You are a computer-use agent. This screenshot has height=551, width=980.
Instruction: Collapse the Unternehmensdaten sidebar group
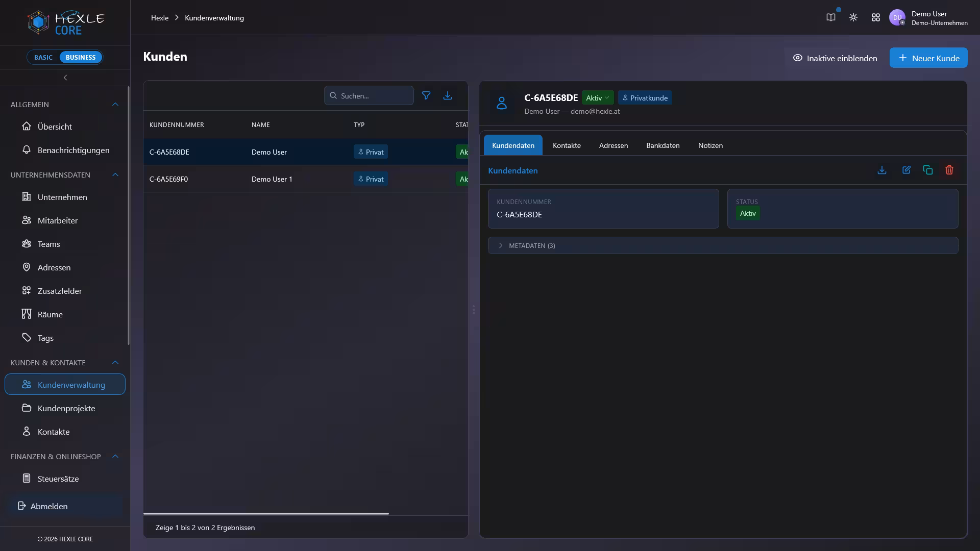(x=115, y=175)
